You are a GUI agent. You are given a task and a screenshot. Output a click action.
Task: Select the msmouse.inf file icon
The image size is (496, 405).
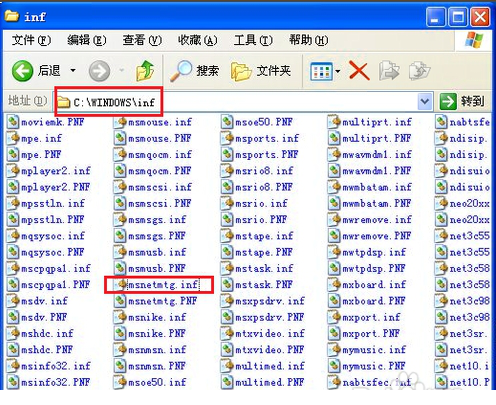(x=120, y=122)
